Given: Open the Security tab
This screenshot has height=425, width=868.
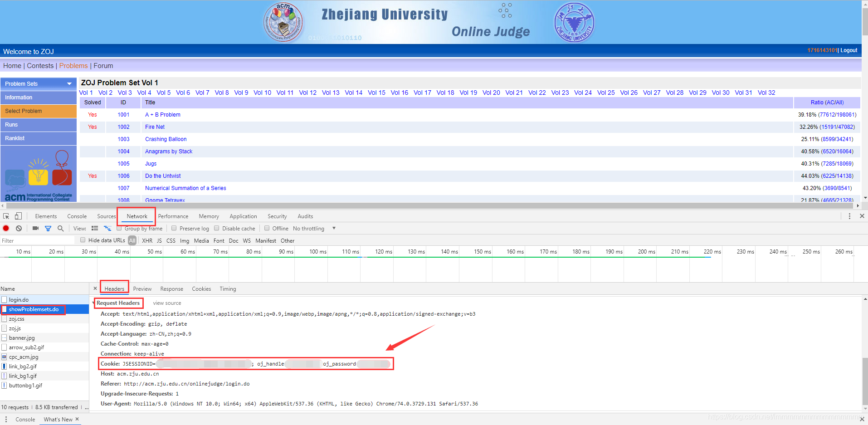Looking at the screenshot, I should (277, 216).
